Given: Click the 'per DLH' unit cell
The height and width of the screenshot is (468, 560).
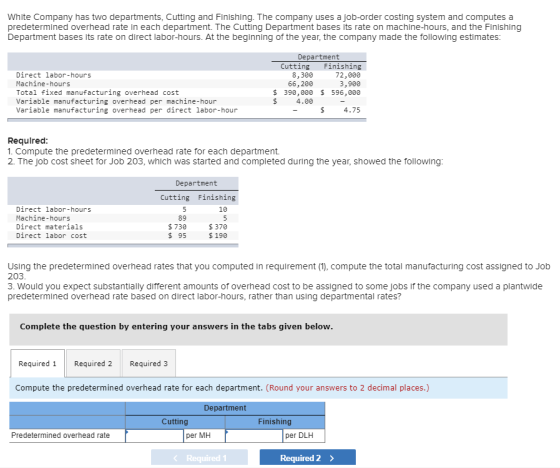Looking at the screenshot, I should pos(304,435).
